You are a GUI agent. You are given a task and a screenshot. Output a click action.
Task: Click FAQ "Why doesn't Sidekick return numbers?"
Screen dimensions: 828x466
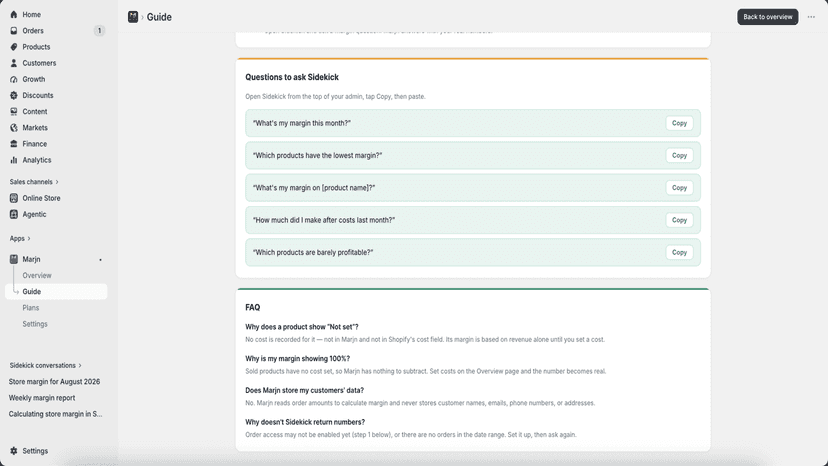coord(305,422)
